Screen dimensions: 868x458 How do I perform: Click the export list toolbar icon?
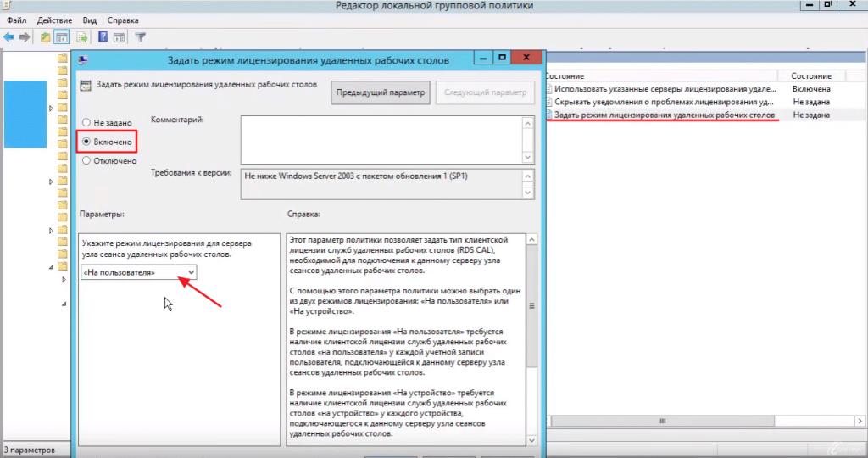click(x=82, y=37)
